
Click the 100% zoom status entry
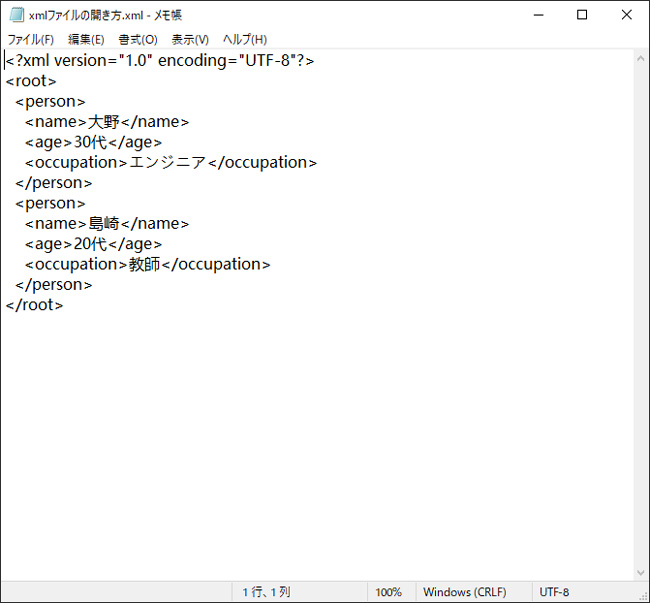388,592
